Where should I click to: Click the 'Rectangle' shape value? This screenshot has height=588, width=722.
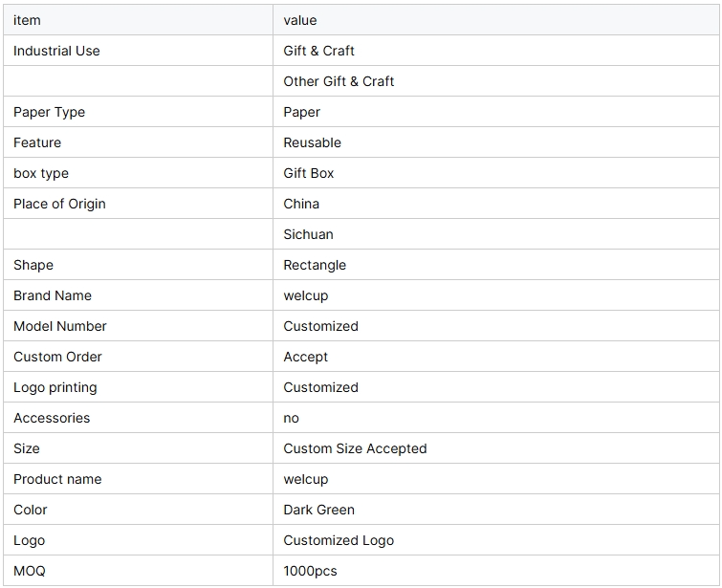(315, 265)
